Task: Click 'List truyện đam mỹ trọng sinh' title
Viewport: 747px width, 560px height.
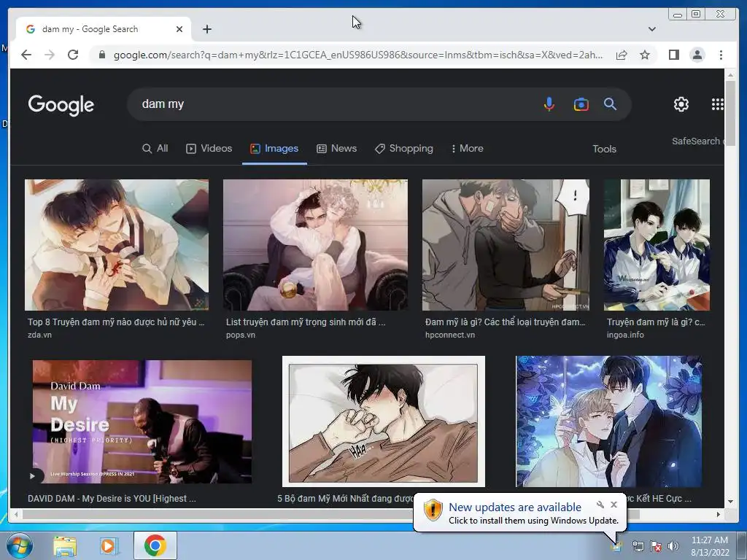Action: pyautogui.click(x=306, y=322)
